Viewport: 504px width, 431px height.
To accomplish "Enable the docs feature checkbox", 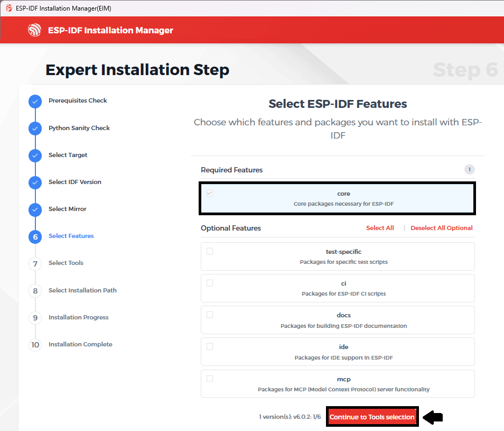I will 210,315.
